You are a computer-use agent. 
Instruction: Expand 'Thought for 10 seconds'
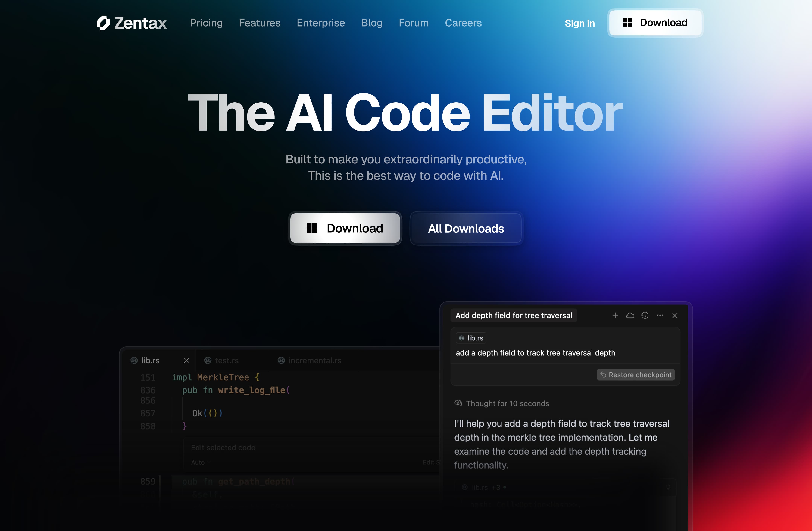pyautogui.click(x=502, y=404)
